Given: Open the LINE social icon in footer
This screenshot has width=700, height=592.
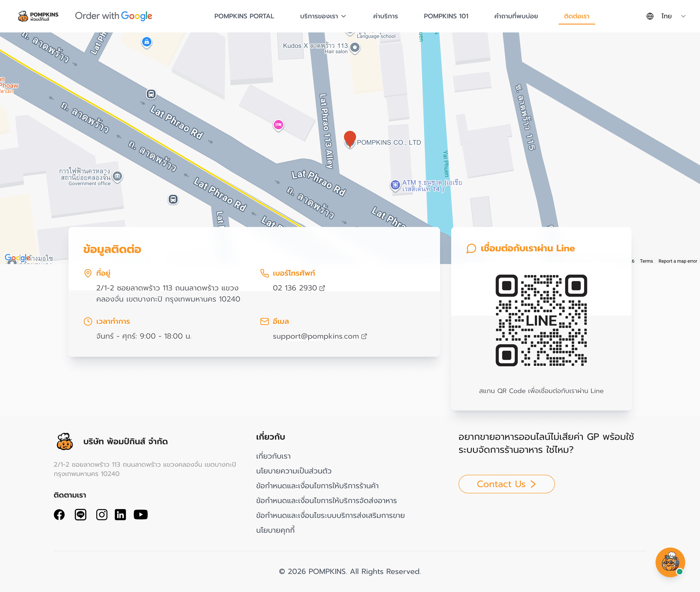Looking at the screenshot, I should coord(81,514).
